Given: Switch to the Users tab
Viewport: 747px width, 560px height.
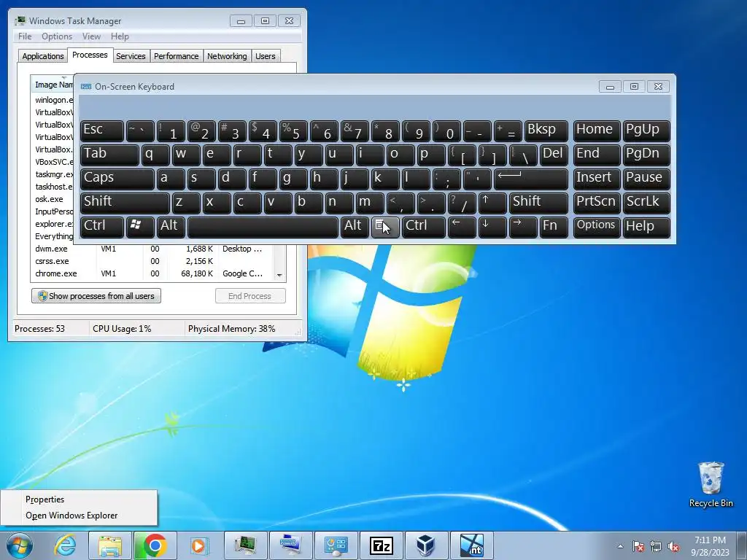Looking at the screenshot, I should 265,56.
